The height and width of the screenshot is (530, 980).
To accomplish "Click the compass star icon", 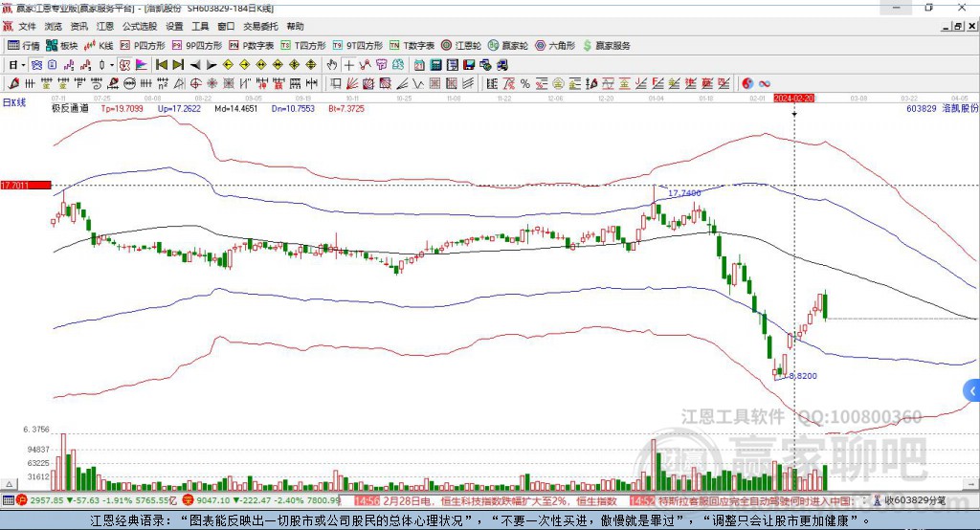I will (x=212, y=83).
